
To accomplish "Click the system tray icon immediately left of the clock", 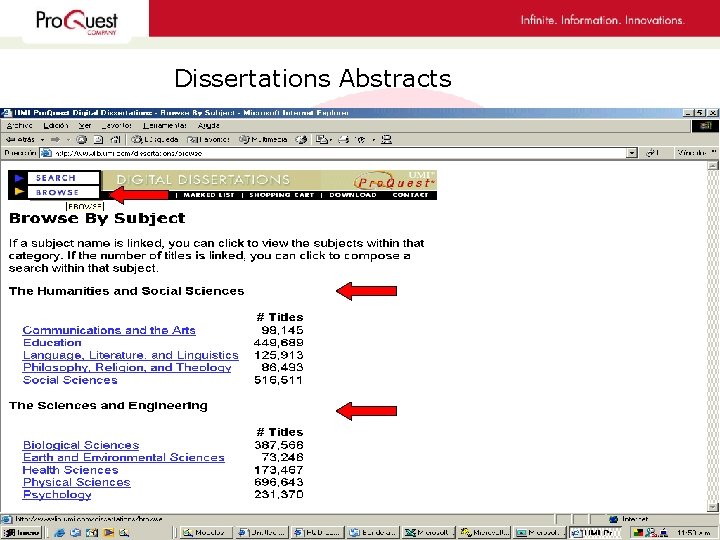I will point(663,533).
